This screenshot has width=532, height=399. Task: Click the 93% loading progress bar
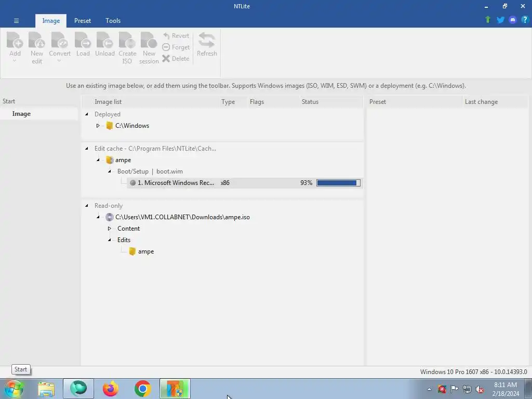[x=338, y=183]
